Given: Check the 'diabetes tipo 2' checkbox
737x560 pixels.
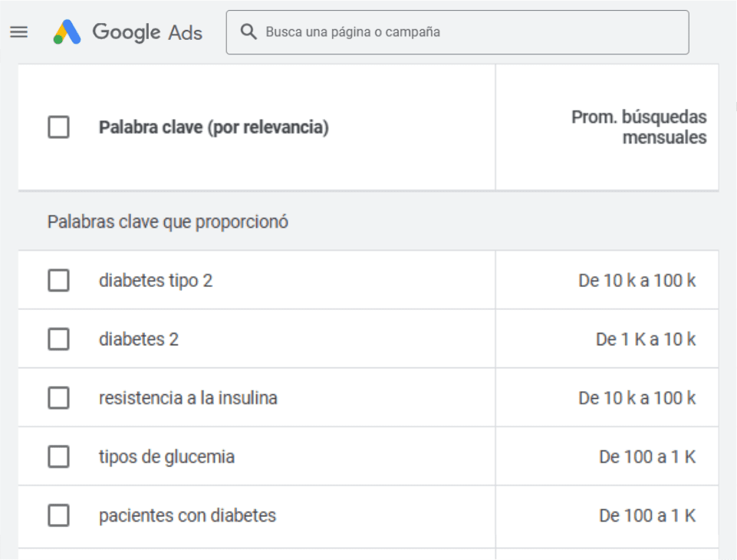Looking at the screenshot, I should pos(58,281).
